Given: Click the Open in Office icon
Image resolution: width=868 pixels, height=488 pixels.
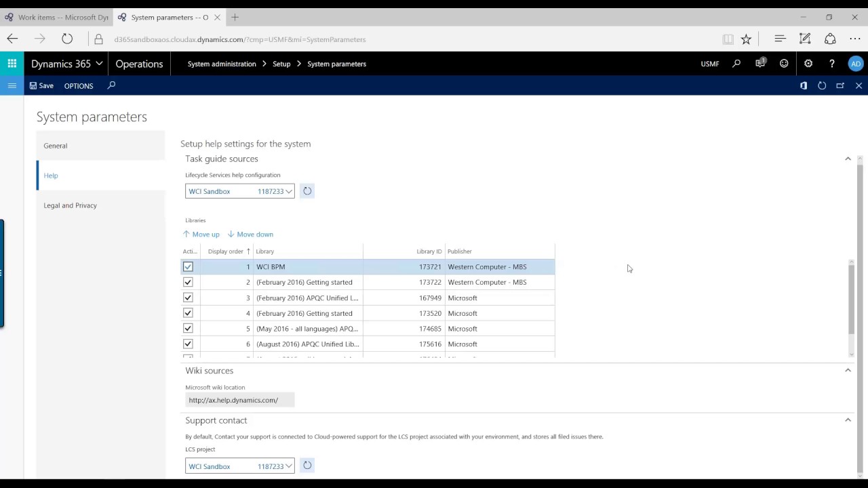Looking at the screenshot, I should 804,85.
